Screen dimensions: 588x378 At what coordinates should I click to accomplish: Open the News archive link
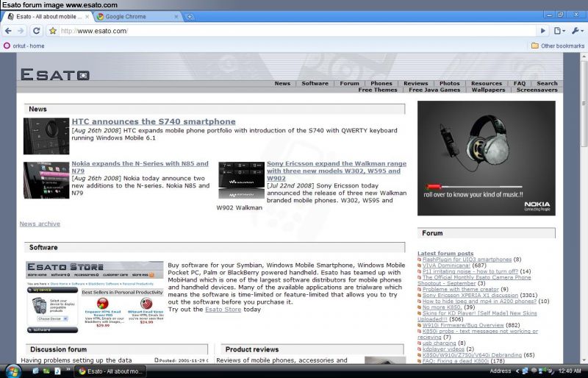(40, 224)
